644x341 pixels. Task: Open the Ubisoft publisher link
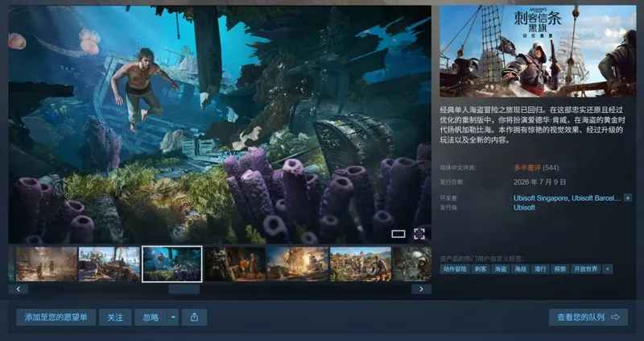point(524,207)
